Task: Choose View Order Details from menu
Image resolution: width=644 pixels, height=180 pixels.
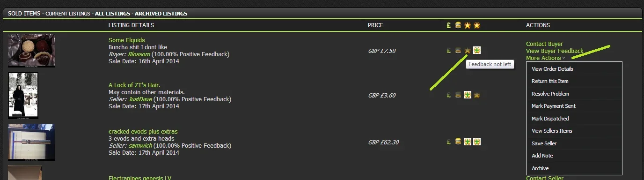Action: [552, 69]
